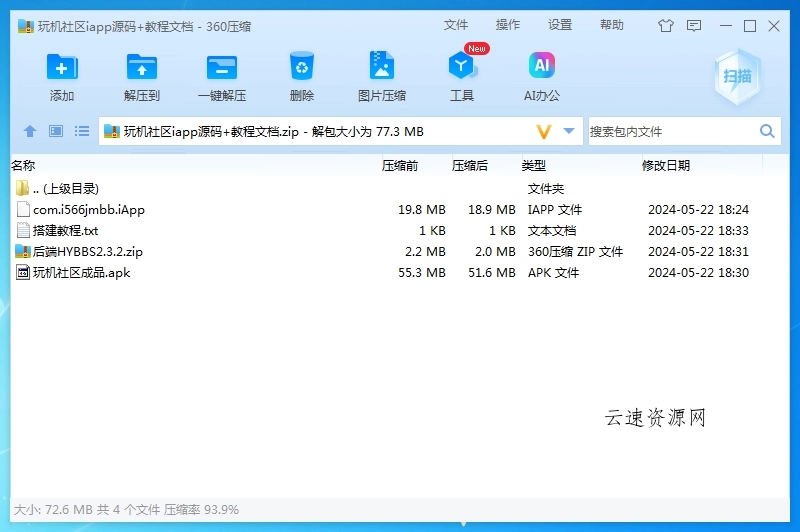Sort by the 修改日期 column header
The width and height of the screenshot is (800, 532).
[x=666, y=165]
